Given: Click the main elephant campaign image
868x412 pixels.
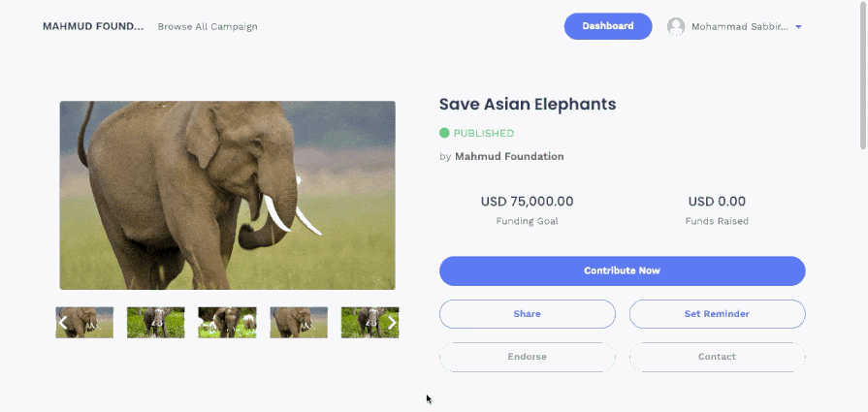Looking at the screenshot, I should [x=228, y=195].
